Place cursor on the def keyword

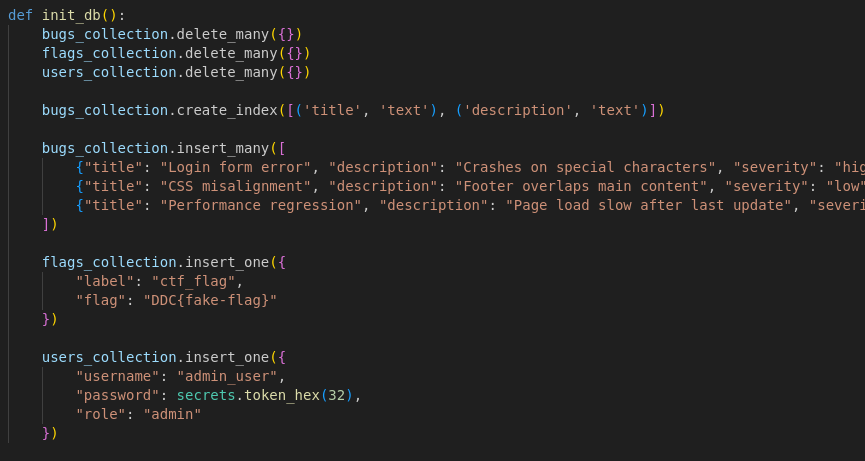[x=20, y=15]
